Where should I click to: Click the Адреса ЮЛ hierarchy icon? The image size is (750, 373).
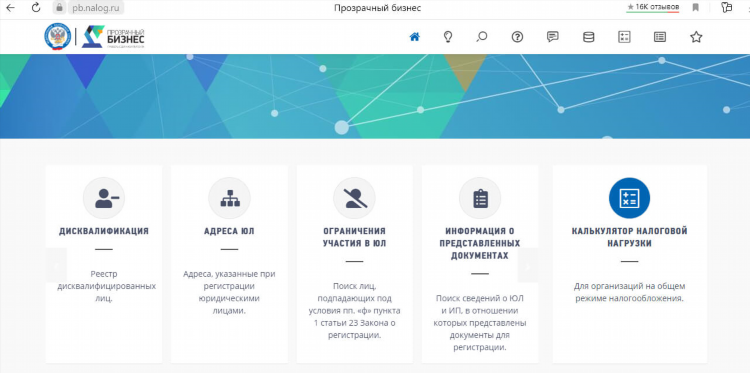[229, 198]
